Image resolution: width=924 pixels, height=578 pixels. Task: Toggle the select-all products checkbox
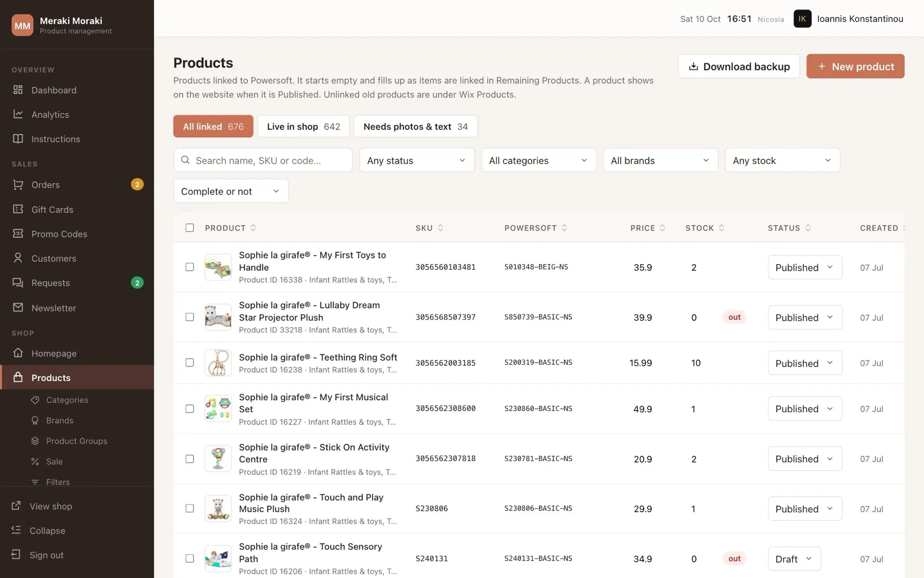[189, 228]
